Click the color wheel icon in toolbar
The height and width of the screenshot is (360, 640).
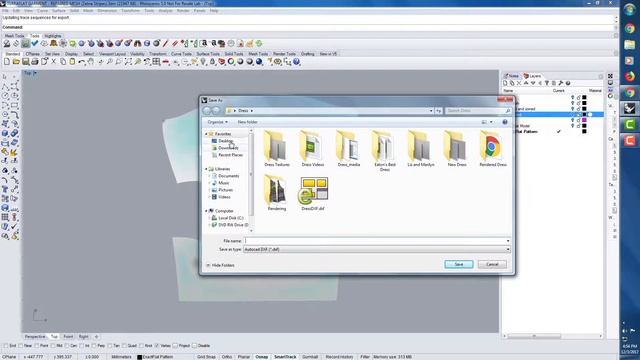coord(231,62)
